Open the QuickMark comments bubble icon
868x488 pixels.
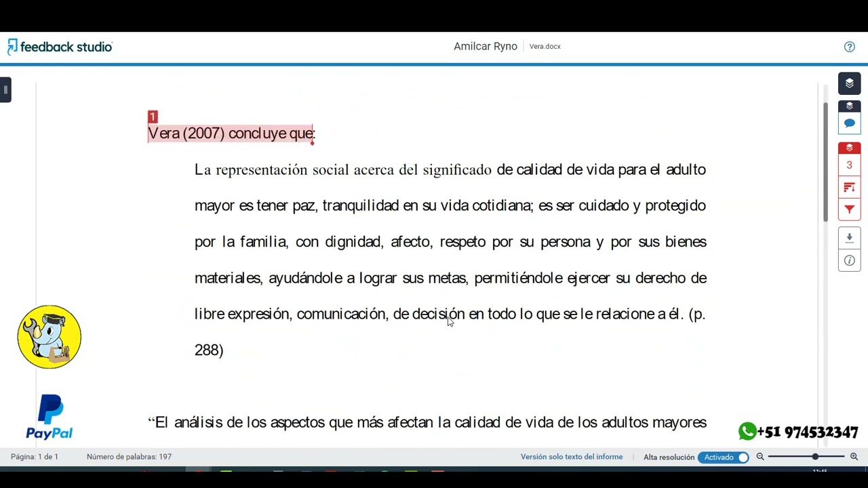coord(849,123)
